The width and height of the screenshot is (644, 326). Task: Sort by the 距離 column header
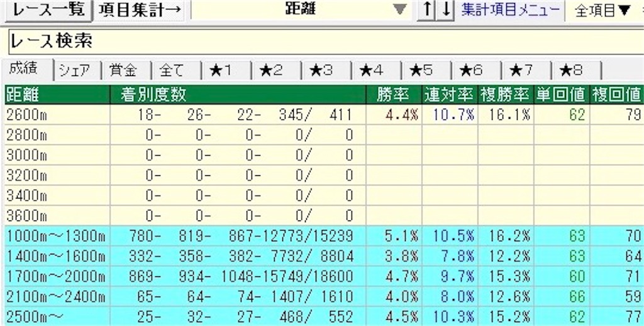(57, 95)
